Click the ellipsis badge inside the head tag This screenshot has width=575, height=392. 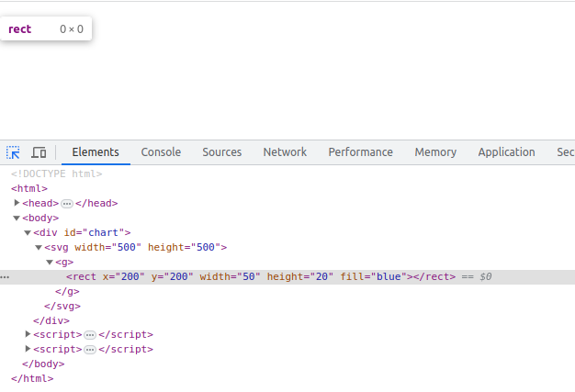point(67,204)
